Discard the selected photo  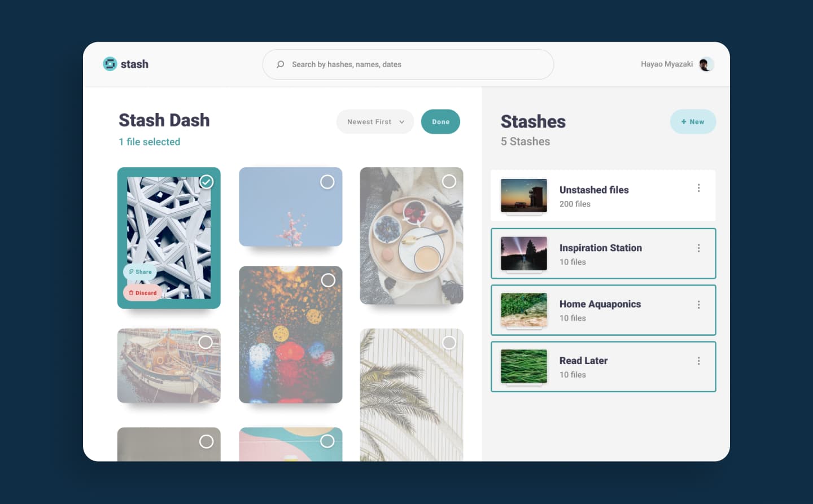click(x=142, y=292)
